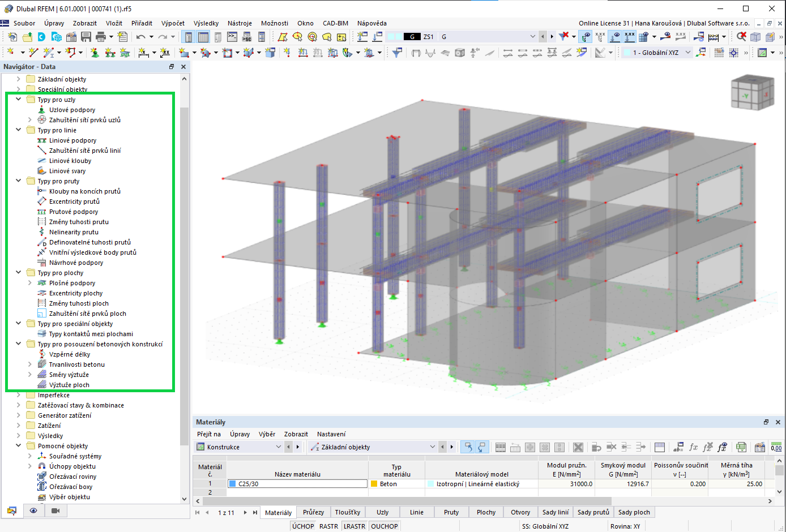The width and height of the screenshot is (786, 532).
Task: Click the blue color swatch of C25/30
Action: (232, 484)
